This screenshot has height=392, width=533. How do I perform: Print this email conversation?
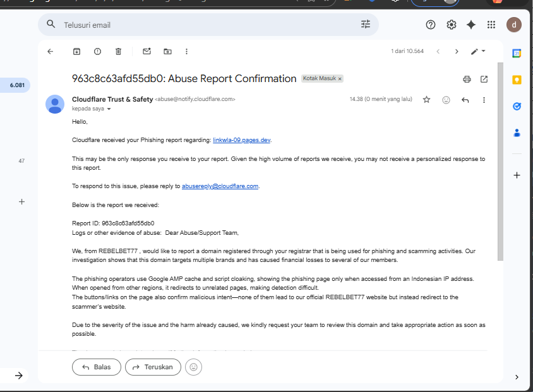467,79
